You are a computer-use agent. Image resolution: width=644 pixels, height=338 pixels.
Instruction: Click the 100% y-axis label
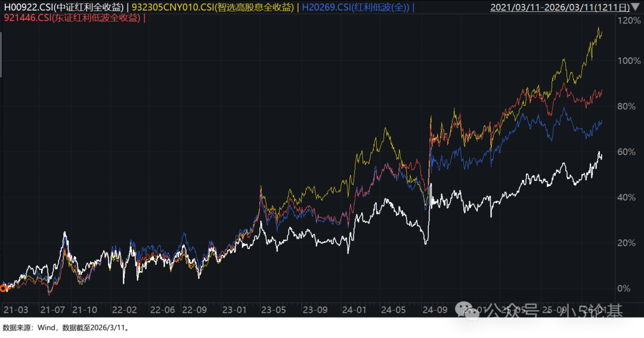coord(629,61)
